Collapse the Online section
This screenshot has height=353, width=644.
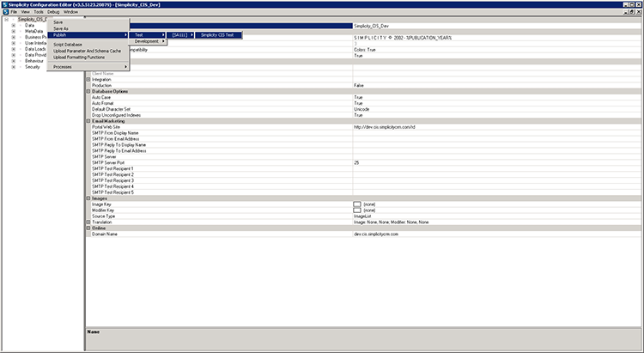tap(88, 228)
